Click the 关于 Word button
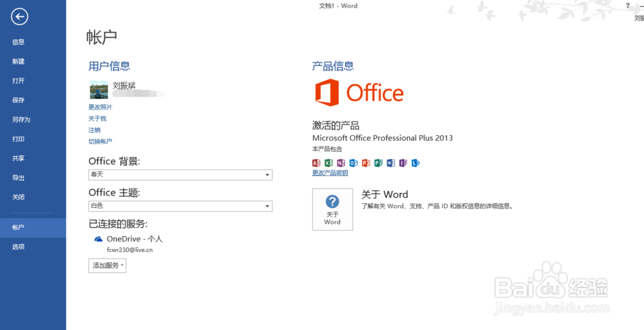 click(332, 209)
